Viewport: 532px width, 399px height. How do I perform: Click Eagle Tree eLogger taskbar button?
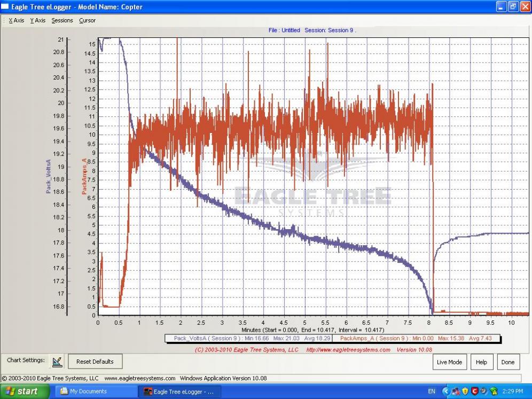tap(179, 391)
